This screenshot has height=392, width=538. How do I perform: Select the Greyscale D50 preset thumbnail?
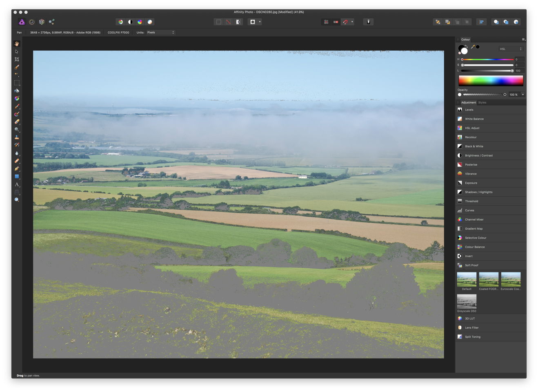pos(466,301)
